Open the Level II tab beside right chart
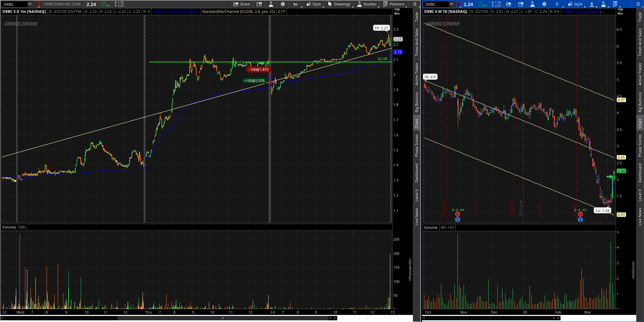644x322 pixels. click(640, 195)
